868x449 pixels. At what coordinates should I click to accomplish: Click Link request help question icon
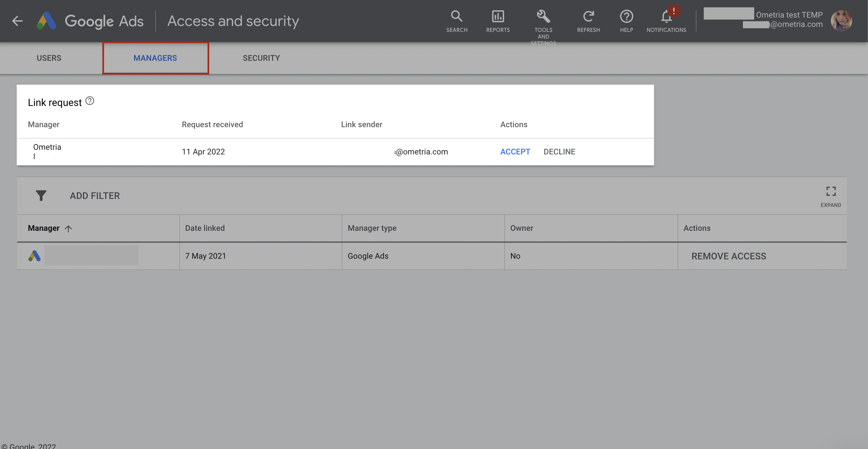coord(90,101)
